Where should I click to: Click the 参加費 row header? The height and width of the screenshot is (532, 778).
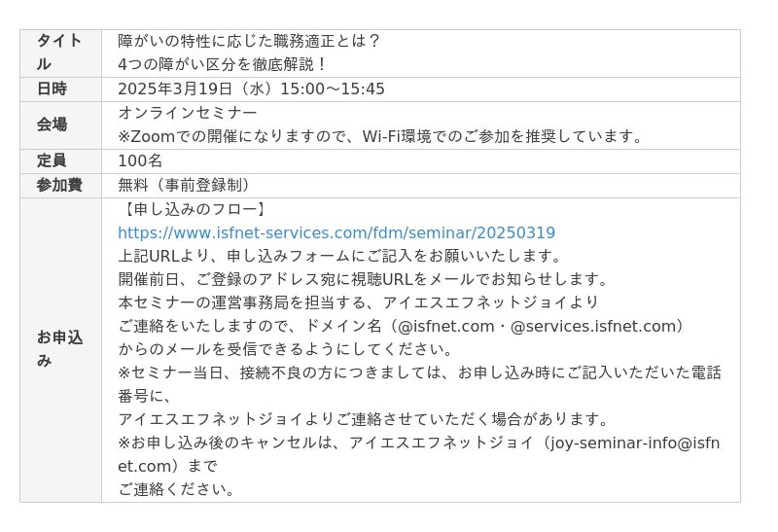tap(61, 185)
